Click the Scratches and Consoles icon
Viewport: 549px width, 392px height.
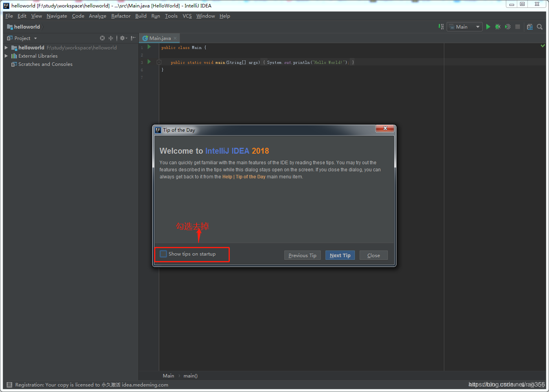14,64
